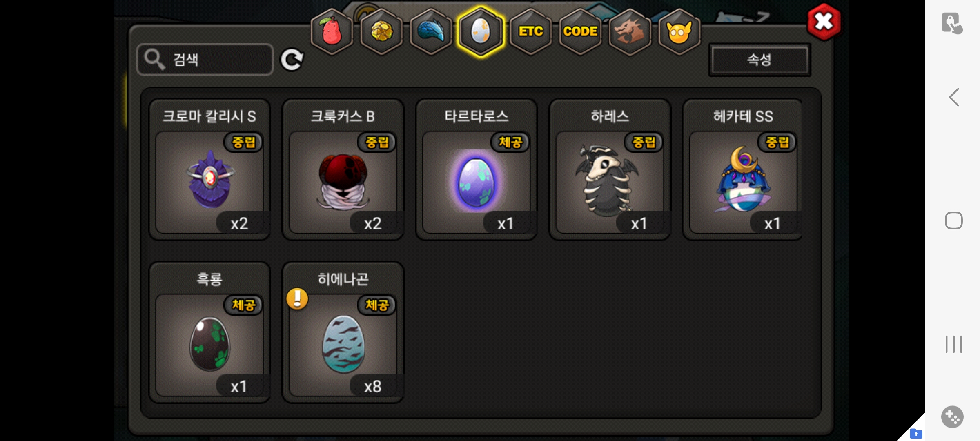Image resolution: width=980 pixels, height=441 pixels.
Task: Open the yellow cat face tab
Action: (x=679, y=32)
